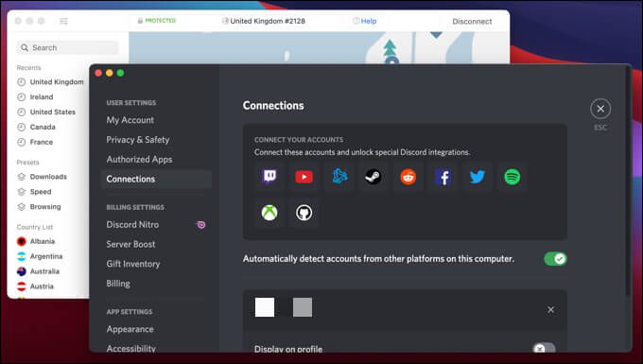The image size is (643, 364).
Task: Open Billing settings
Action: click(x=118, y=284)
